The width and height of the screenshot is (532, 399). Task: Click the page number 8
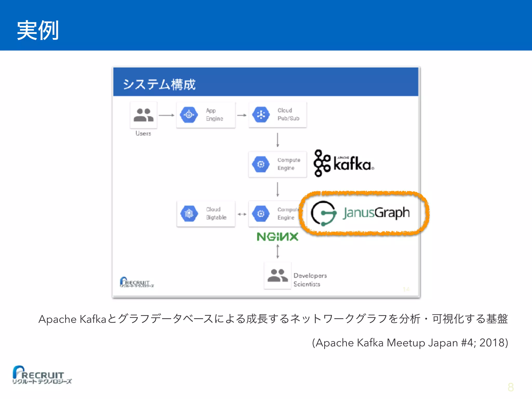(510, 387)
